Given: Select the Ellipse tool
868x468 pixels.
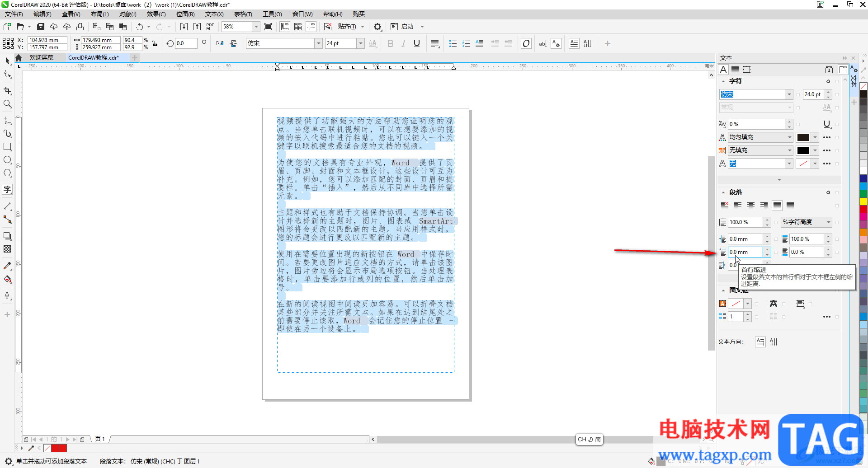Looking at the screenshot, I should pos(7,160).
